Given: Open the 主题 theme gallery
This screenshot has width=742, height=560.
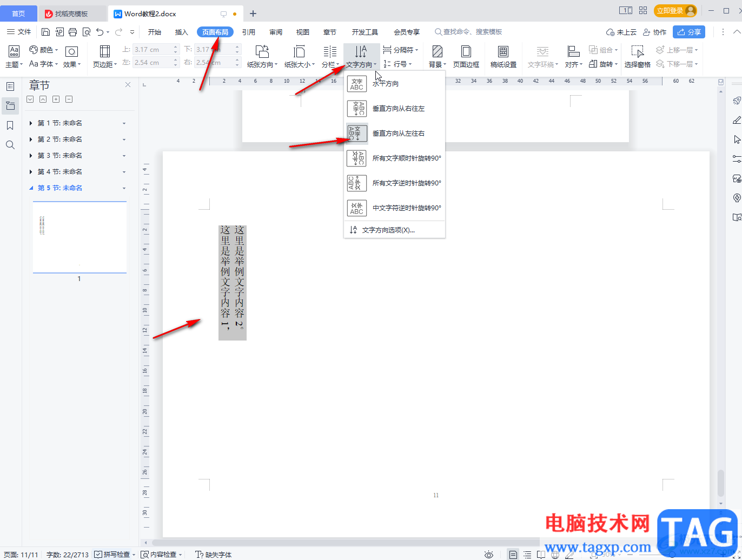Looking at the screenshot, I should 14,57.
